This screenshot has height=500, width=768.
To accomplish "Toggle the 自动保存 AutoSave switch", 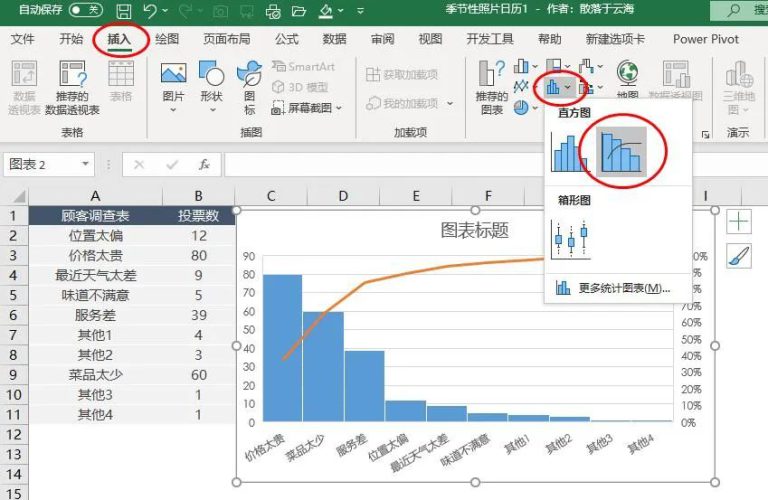I will (x=86, y=10).
